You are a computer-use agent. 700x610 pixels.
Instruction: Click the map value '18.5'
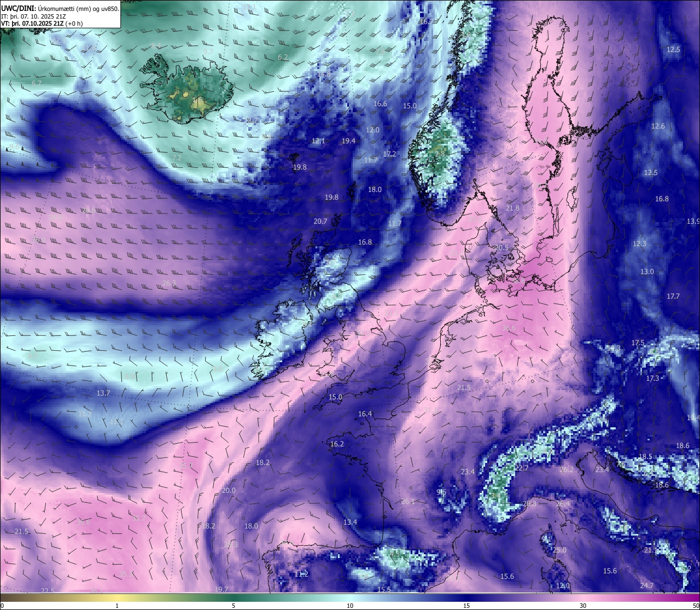(646, 456)
